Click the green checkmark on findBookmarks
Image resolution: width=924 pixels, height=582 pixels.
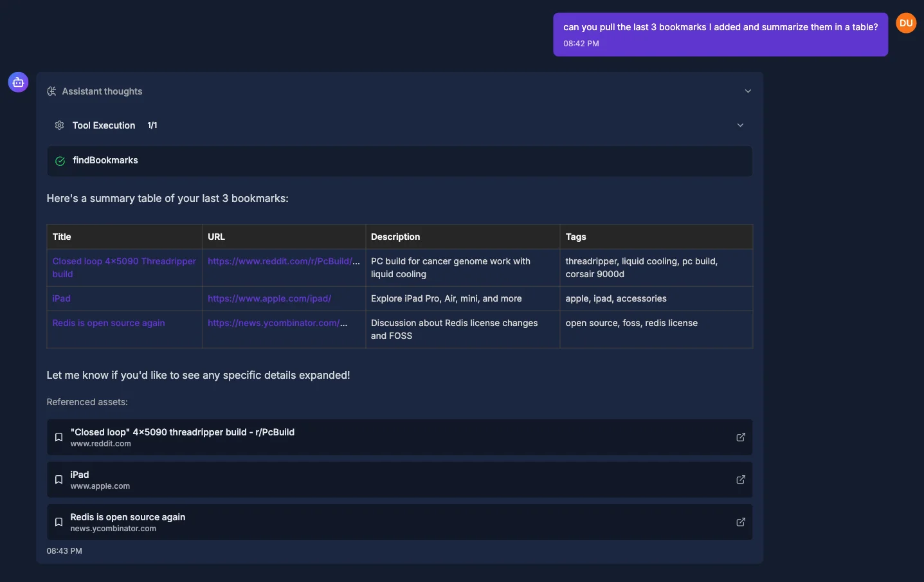coord(59,160)
